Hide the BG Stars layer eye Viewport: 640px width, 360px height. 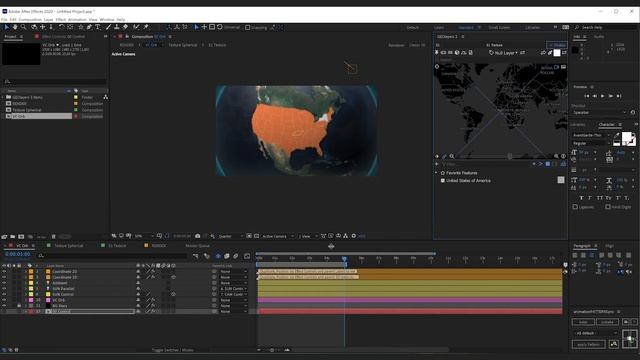click(4, 306)
